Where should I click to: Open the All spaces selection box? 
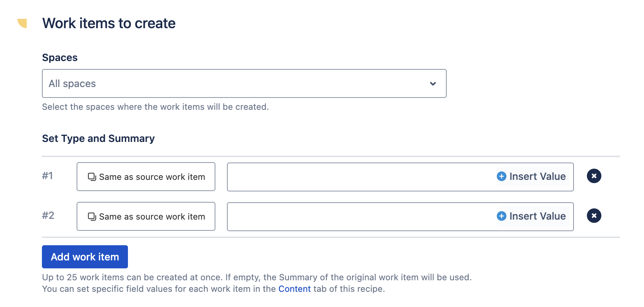(x=244, y=83)
